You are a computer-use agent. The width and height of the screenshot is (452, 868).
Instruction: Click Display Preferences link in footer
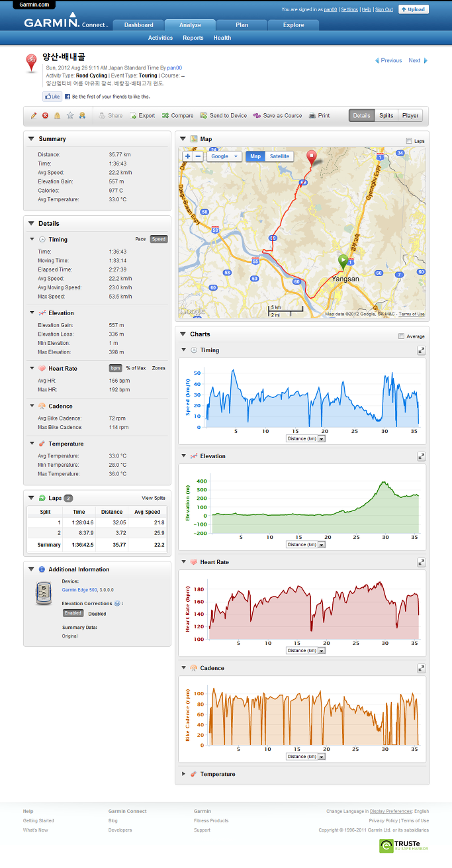[x=390, y=811]
